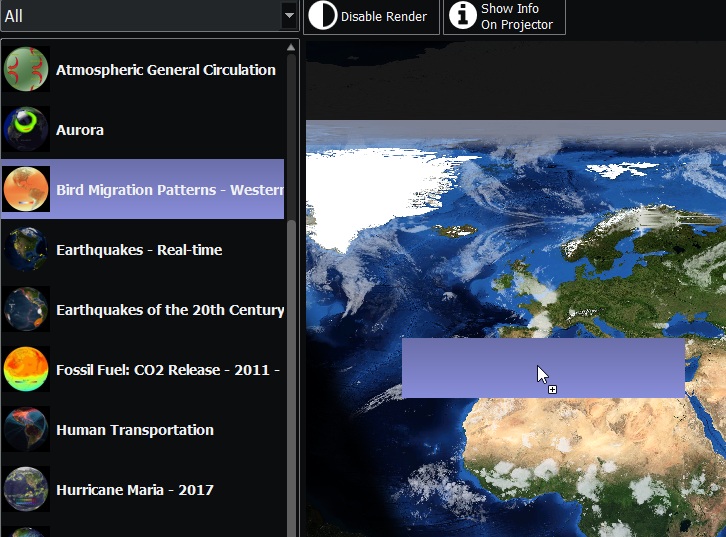The width and height of the screenshot is (726, 537).
Task: Click the half-circle Disable Render icon
Action: coord(322,15)
